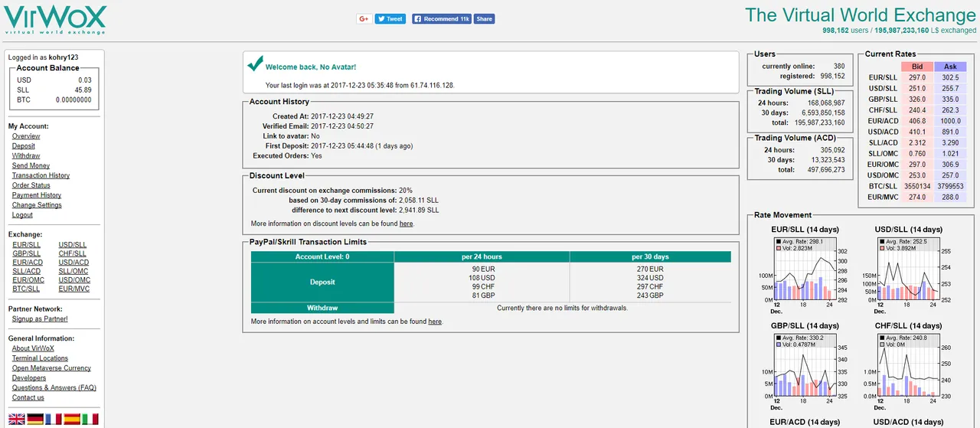This screenshot has width=980, height=428.
Task: Click 'here' link for discount levels
Action: (x=406, y=224)
